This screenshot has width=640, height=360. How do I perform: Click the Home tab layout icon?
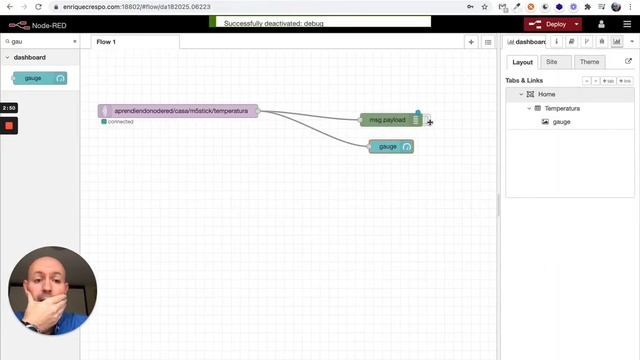(530, 94)
